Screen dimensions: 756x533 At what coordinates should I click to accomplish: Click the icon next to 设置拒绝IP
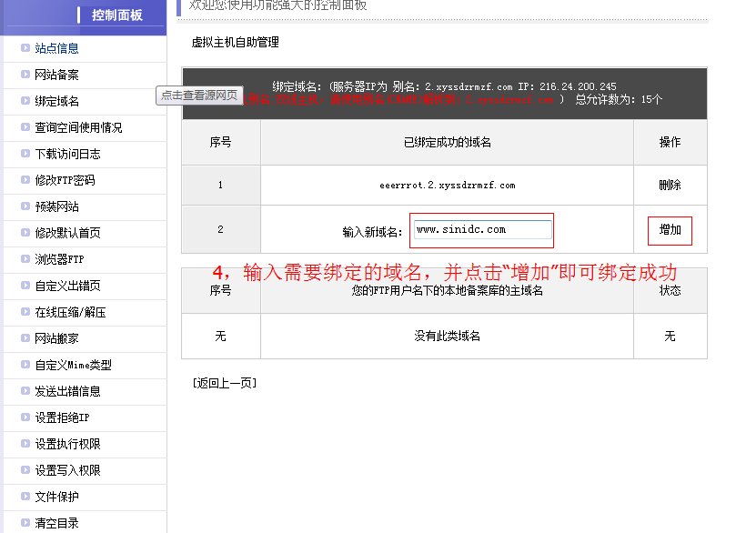point(24,417)
